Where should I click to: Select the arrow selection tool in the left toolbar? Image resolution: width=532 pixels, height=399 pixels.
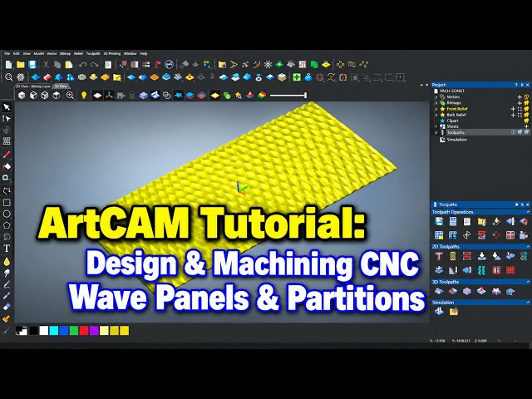(7, 107)
